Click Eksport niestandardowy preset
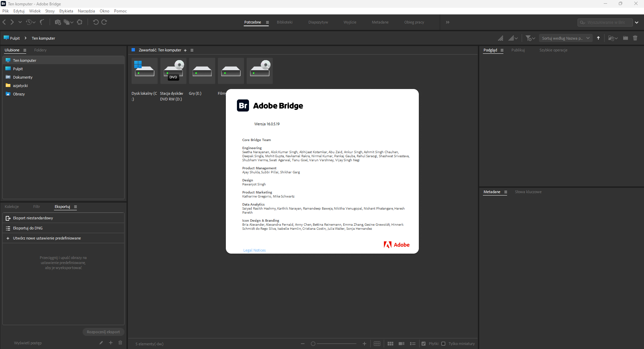This screenshot has width=644, height=349. (63, 218)
